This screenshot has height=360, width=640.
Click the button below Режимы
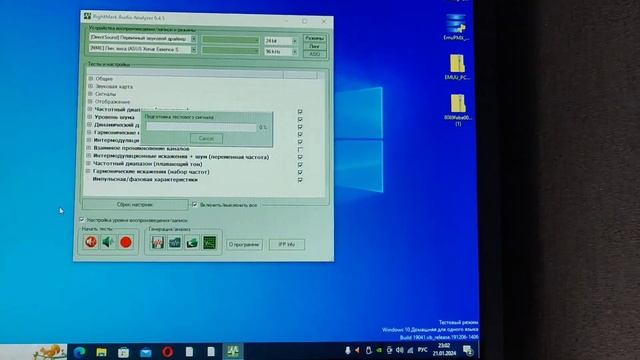pos(314,47)
